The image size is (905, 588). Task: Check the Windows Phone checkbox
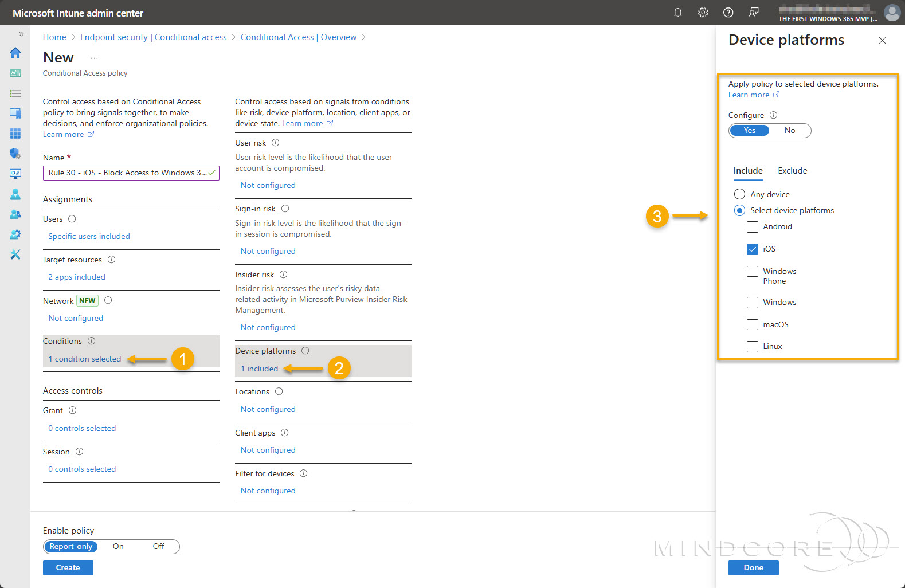coord(752,272)
